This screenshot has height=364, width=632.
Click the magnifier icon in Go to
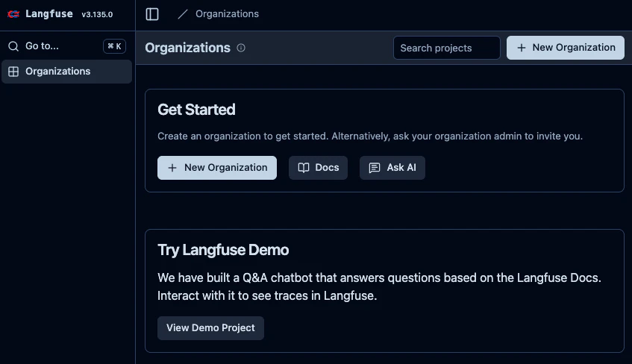(13, 46)
